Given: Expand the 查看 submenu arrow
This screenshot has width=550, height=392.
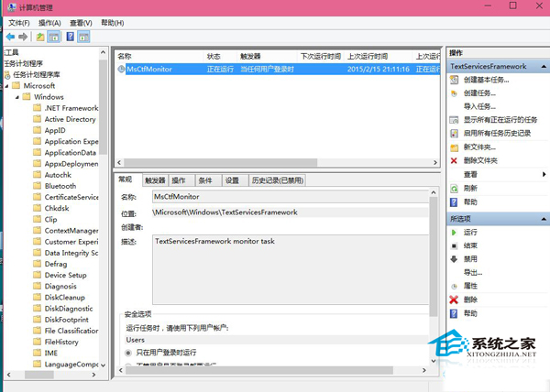Looking at the screenshot, I should [544, 174].
